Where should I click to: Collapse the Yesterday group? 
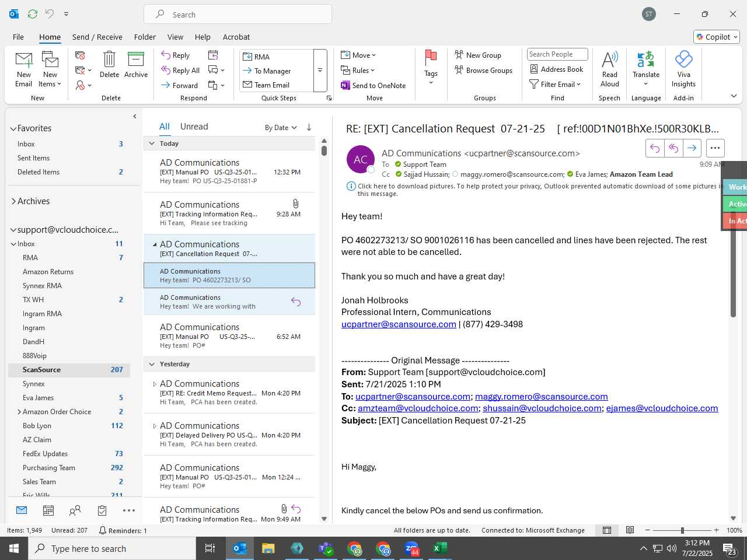coord(152,364)
